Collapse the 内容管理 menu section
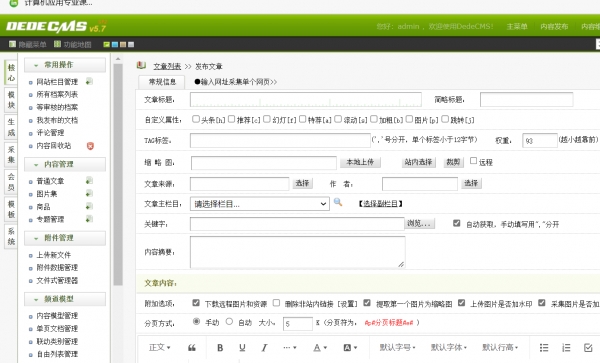The image size is (600, 363). coord(65,164)
